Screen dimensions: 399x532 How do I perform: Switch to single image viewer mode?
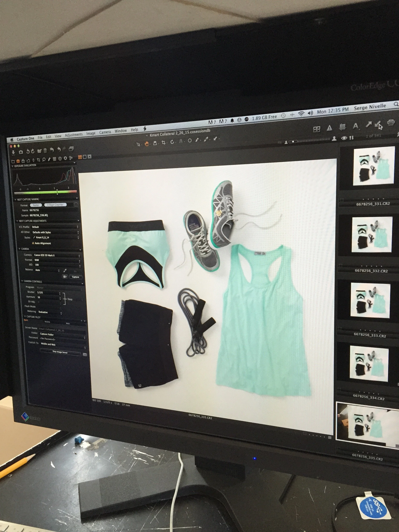pyautogui.click(x=84, y=157)
